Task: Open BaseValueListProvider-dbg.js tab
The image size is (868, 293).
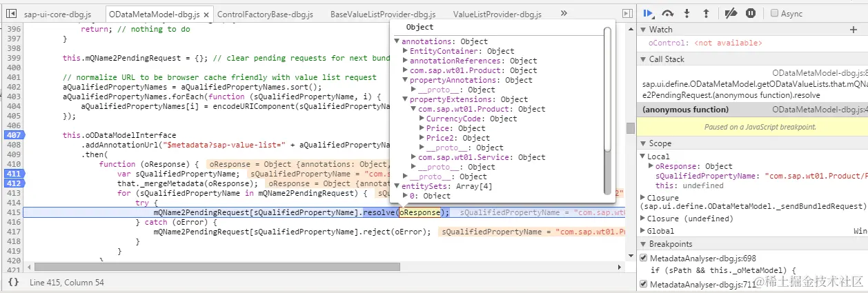Action: tap(383, 14)
